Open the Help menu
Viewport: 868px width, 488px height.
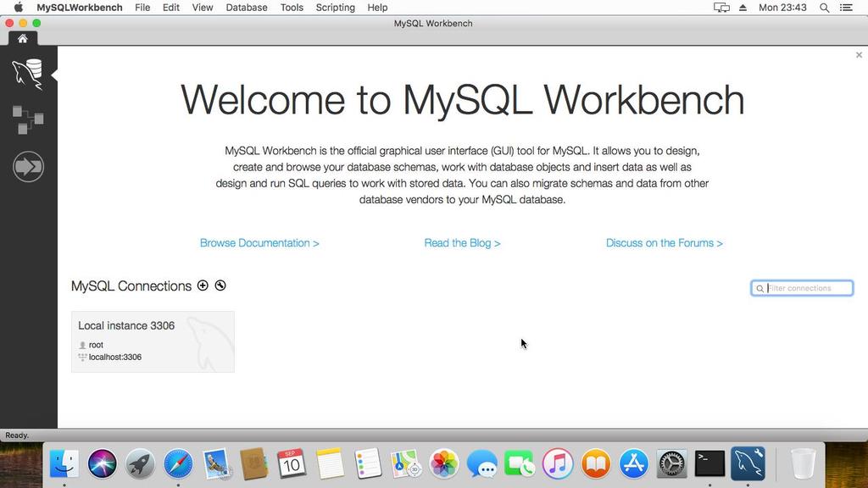tap(377, 8)
